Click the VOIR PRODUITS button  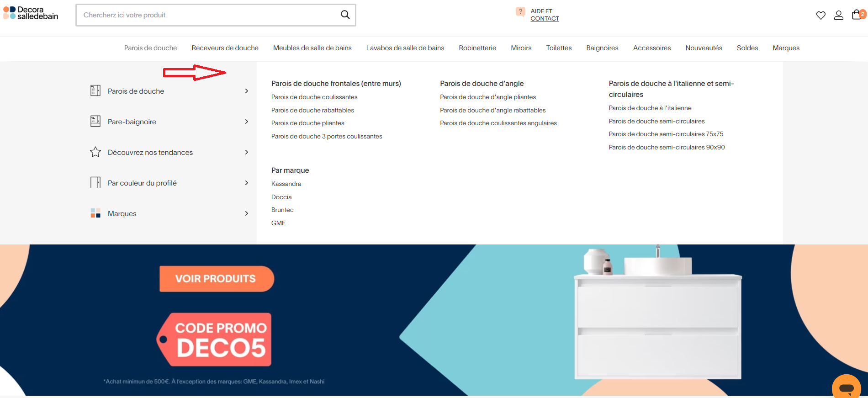click(x=217, y=279)
